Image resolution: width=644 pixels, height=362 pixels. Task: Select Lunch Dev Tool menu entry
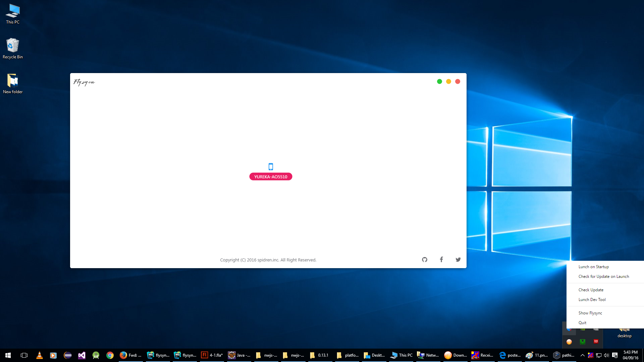[592, 300]
